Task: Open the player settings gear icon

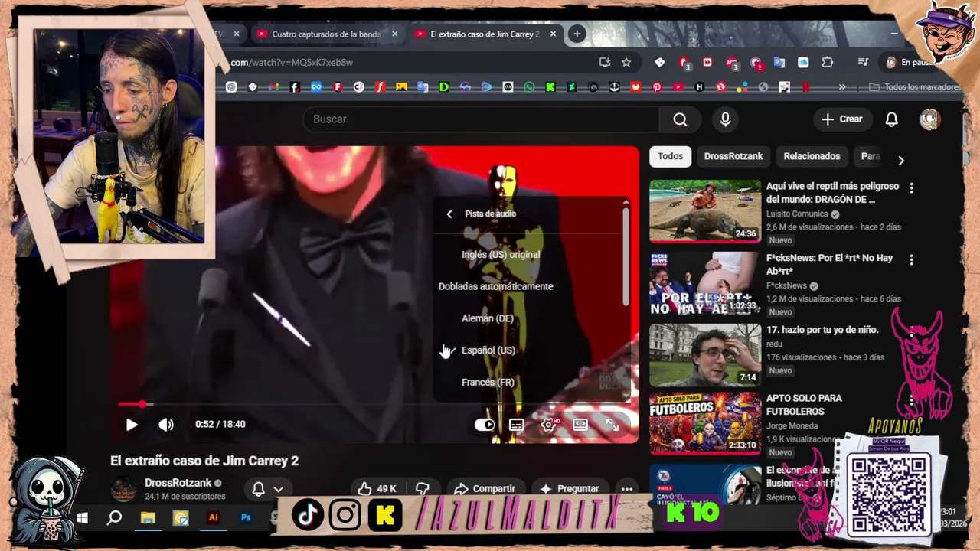Action: tap(549, 425)
